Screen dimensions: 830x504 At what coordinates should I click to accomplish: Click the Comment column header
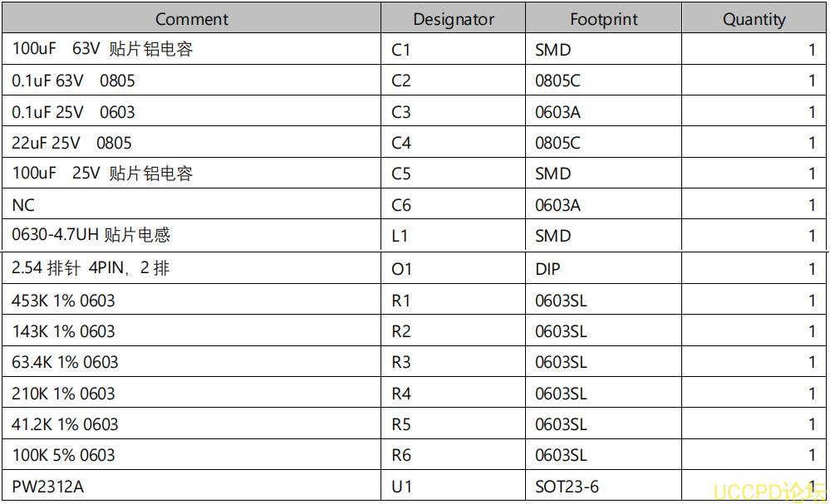(x=191, y=19)
